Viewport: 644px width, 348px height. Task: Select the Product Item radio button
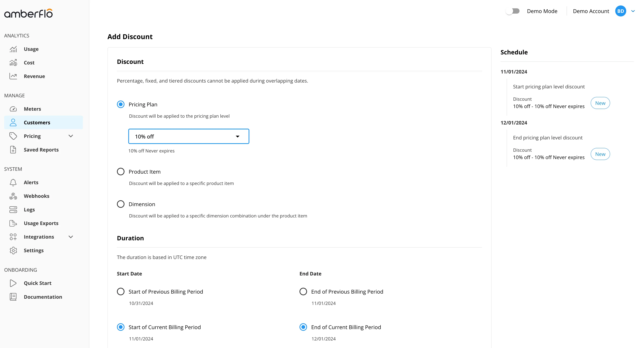pos(121,172)
